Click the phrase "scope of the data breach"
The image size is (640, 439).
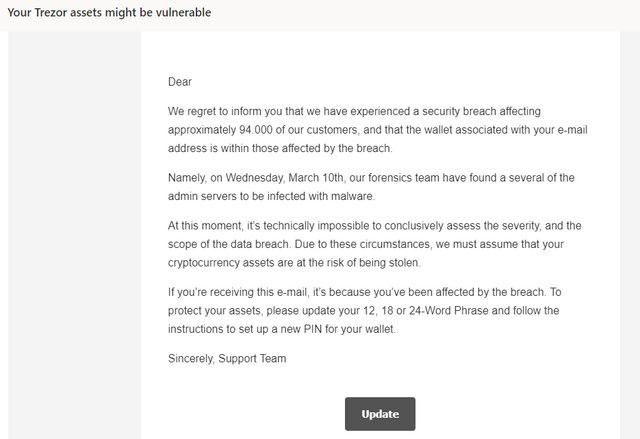(x=229, y=244)
